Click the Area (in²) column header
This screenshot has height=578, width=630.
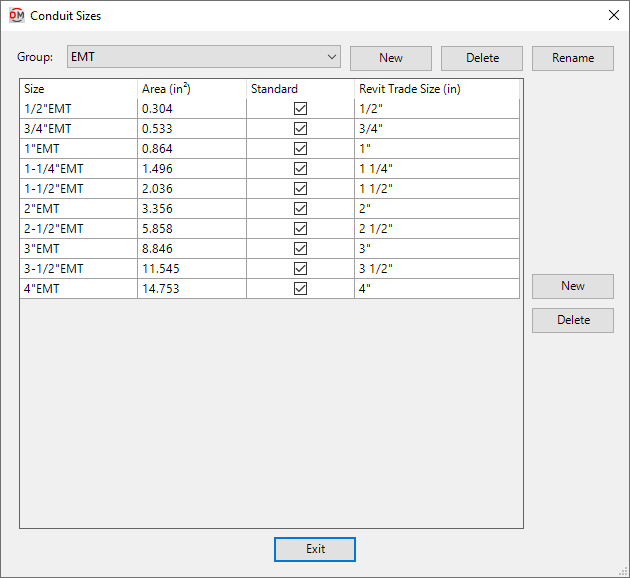(192, 89)
